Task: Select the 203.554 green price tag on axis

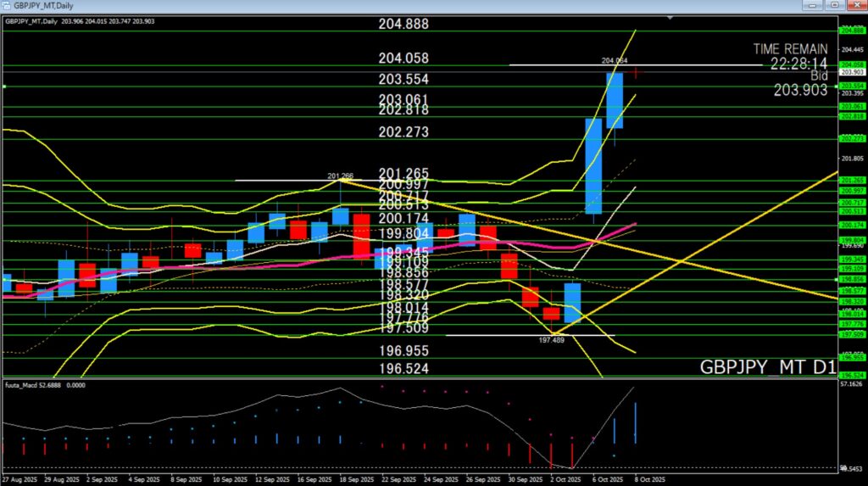Action: coord(850,86)
